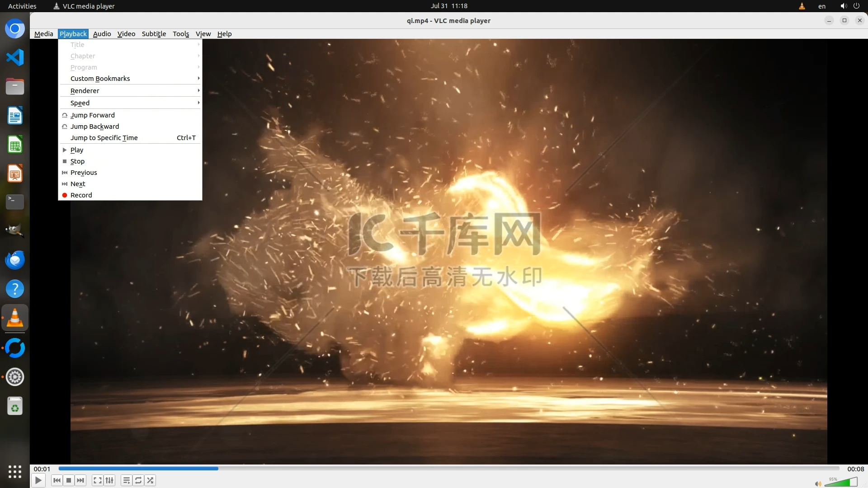Choose Record from Playback menu
Screen dimensions: 868x488
(81, 195)
